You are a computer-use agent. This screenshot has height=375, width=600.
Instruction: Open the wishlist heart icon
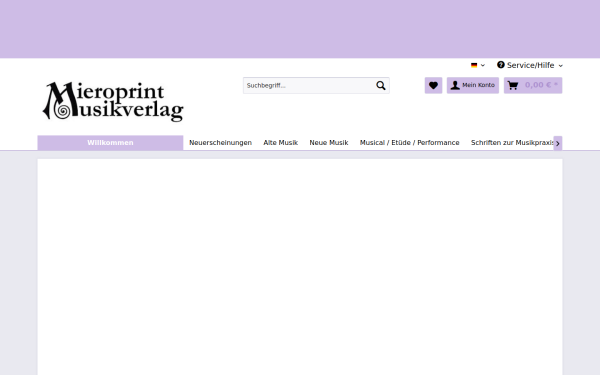433,85
